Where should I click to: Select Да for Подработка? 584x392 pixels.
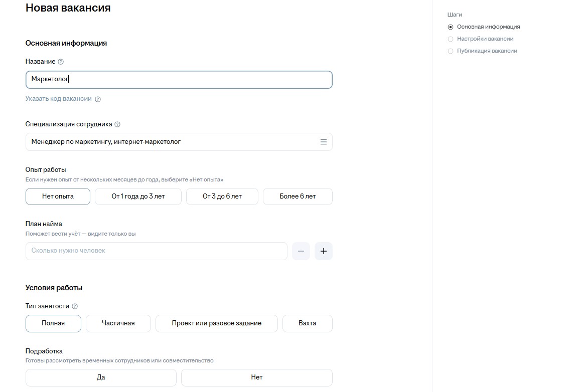[101, 377]
